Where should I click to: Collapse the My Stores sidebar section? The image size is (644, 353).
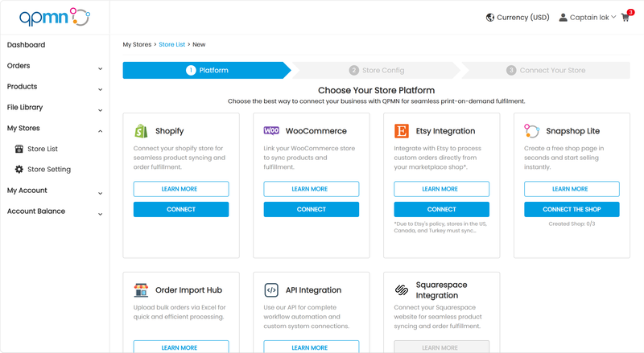(x=55, y=128)
